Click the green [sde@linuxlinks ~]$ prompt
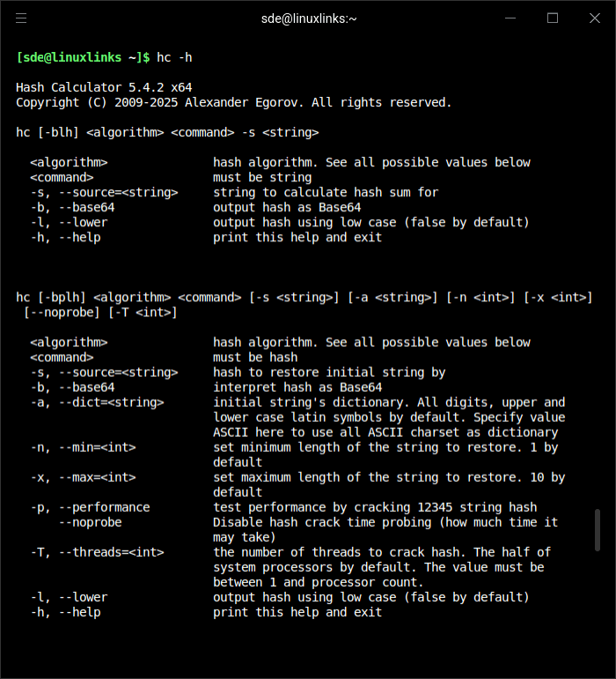The image size is (616, 679). tap(83, 57)
